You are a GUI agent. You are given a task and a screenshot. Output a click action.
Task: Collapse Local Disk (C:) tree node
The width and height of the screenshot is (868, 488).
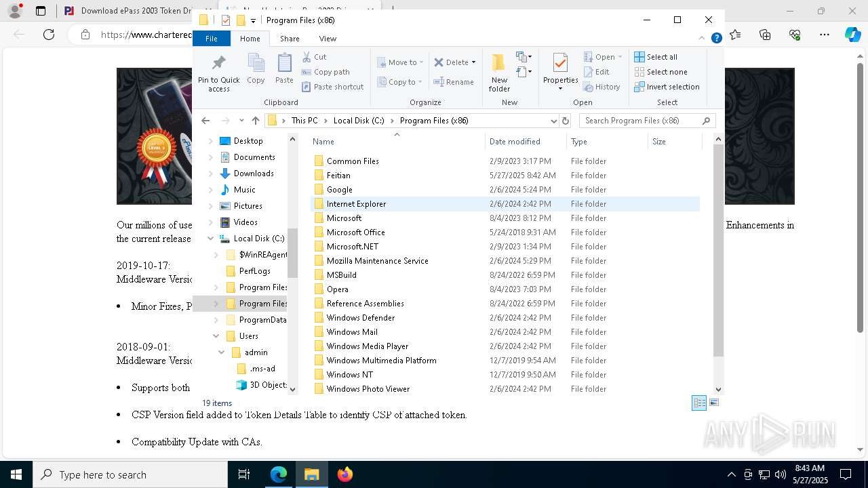tap(211, 239)
